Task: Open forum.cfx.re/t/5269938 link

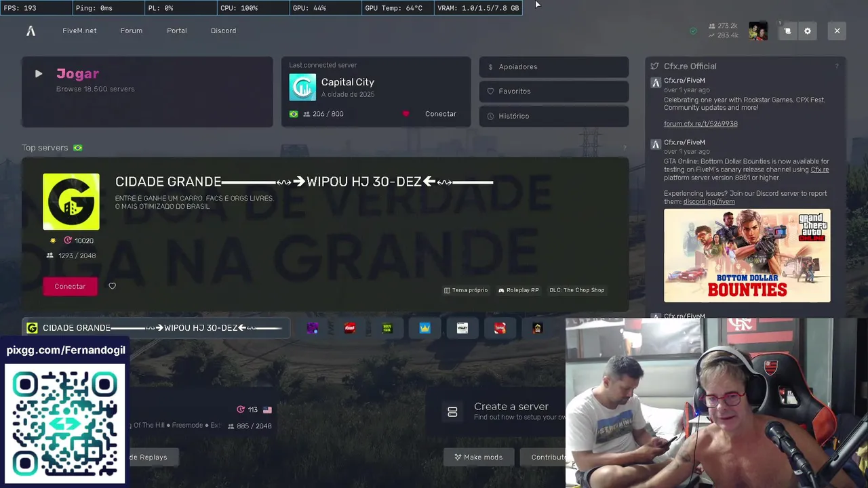Action: point(701,124)
